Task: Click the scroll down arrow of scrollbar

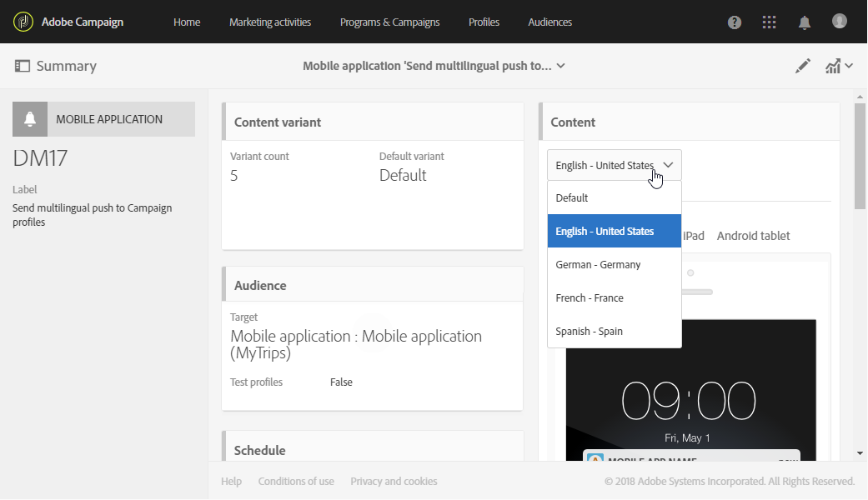Action: [x=860, y=453]
